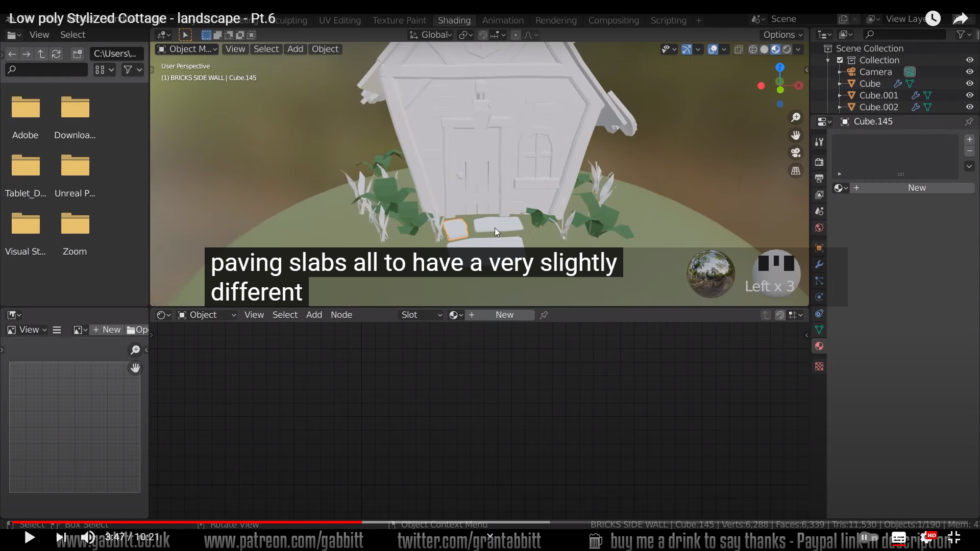
Task: Select Material Preview viewport shading sphere
Action: click(775, 49)
